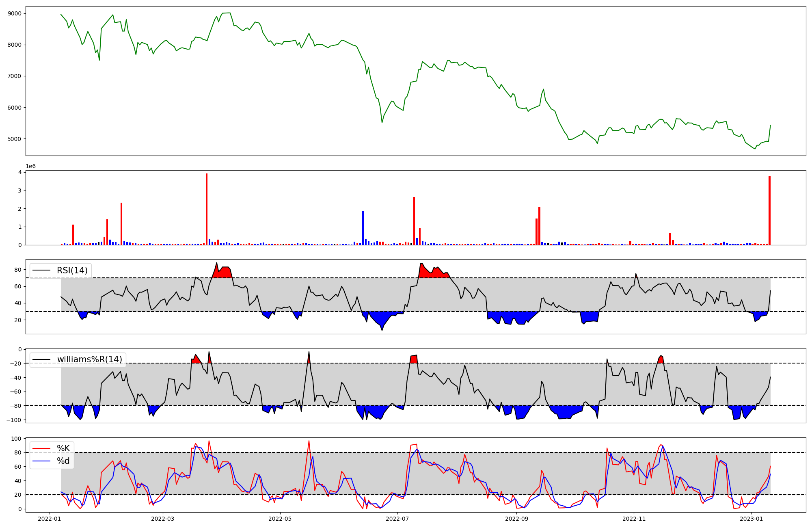Image resolution: width=812 pixels, height=528 pixels.
Task: Click the tall blue volume bar in June
Action: (363, 227)
